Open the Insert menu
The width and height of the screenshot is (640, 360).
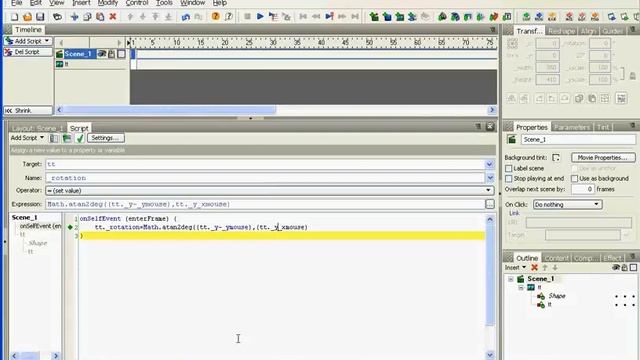(x=81, y=3)
